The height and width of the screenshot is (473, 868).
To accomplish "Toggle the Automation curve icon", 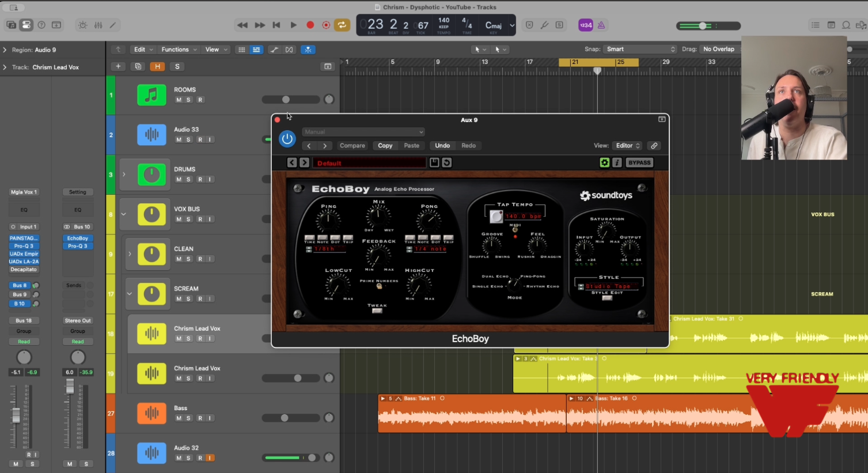I will 274,50.
